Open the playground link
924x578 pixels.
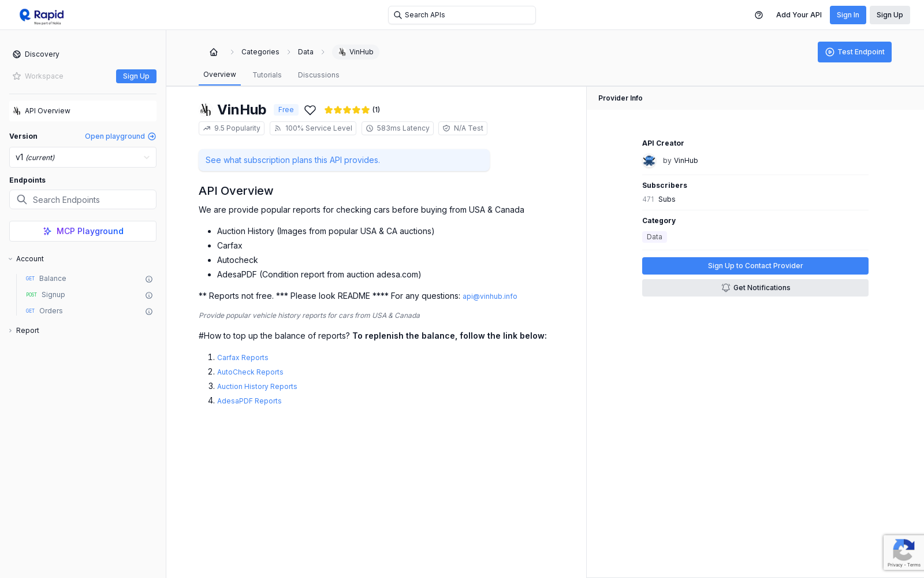pyautogui.click(x=120, y=136)
